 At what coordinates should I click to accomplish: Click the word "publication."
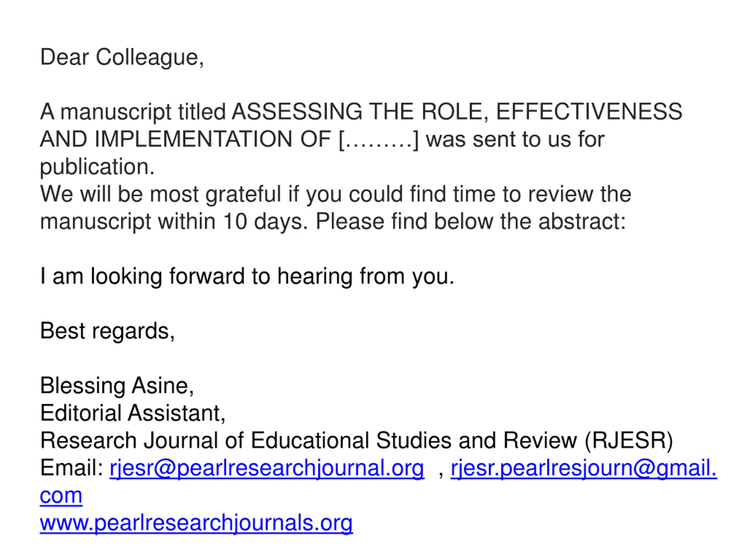point(97,167)
